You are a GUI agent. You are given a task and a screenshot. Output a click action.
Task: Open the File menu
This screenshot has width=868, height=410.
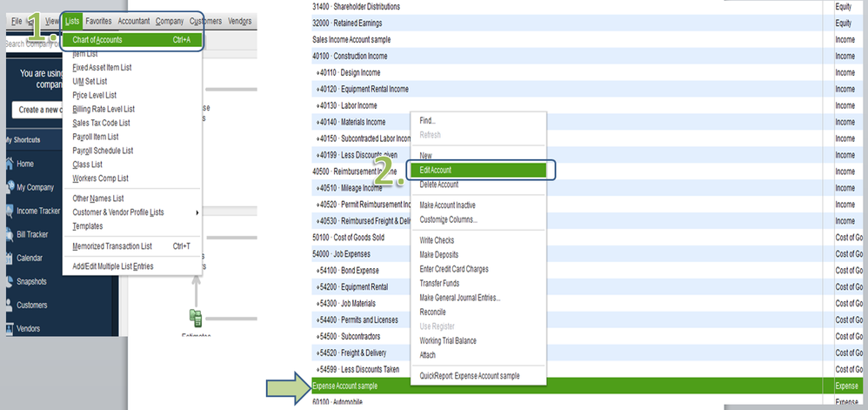17,21
